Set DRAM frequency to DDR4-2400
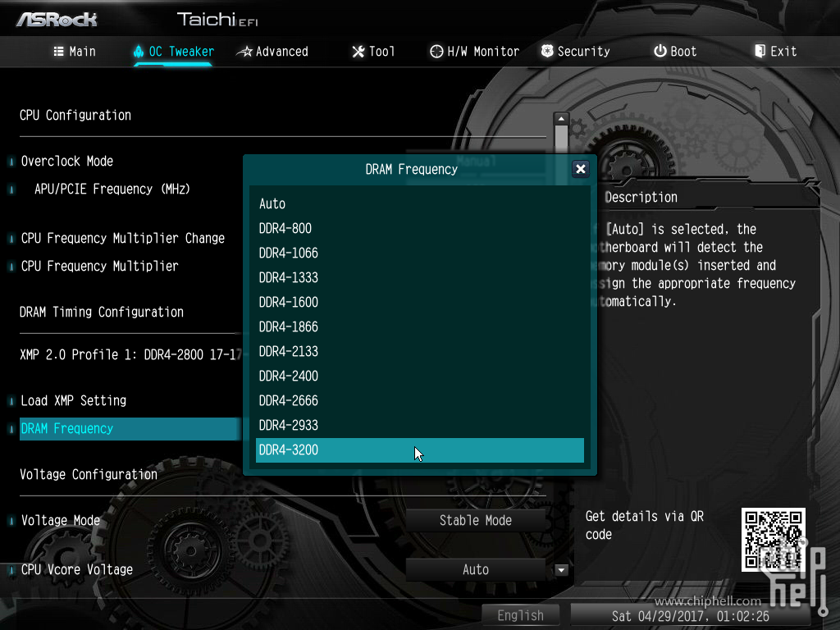The width and height of the screenshot is (840, 630). (x=420, y=376)
